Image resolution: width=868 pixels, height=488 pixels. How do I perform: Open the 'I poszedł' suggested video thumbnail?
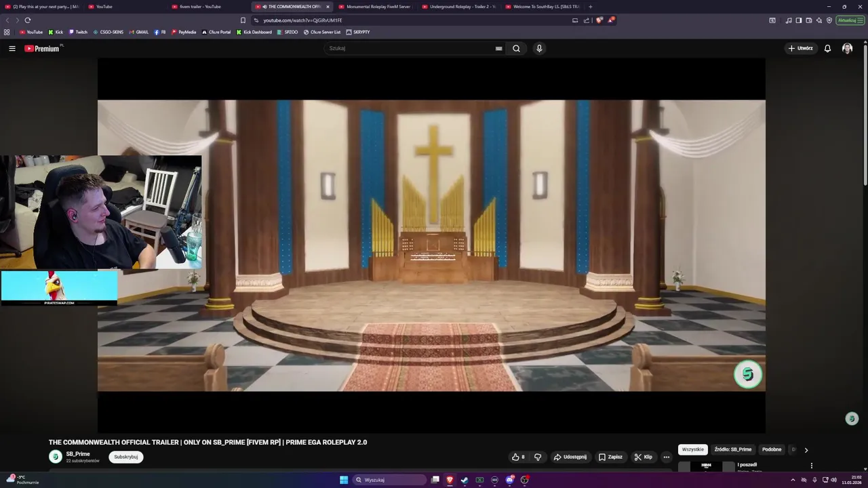coord(707,466)
